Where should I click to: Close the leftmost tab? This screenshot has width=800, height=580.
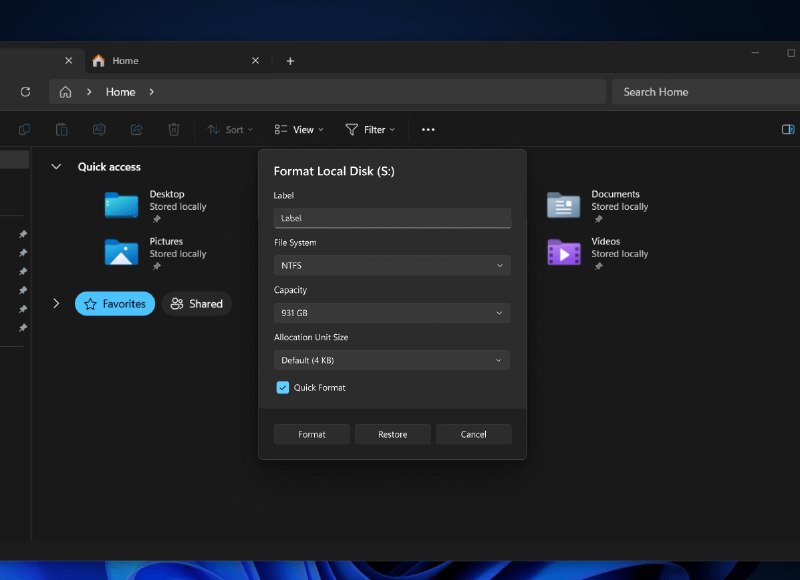(x=68, y=61)
